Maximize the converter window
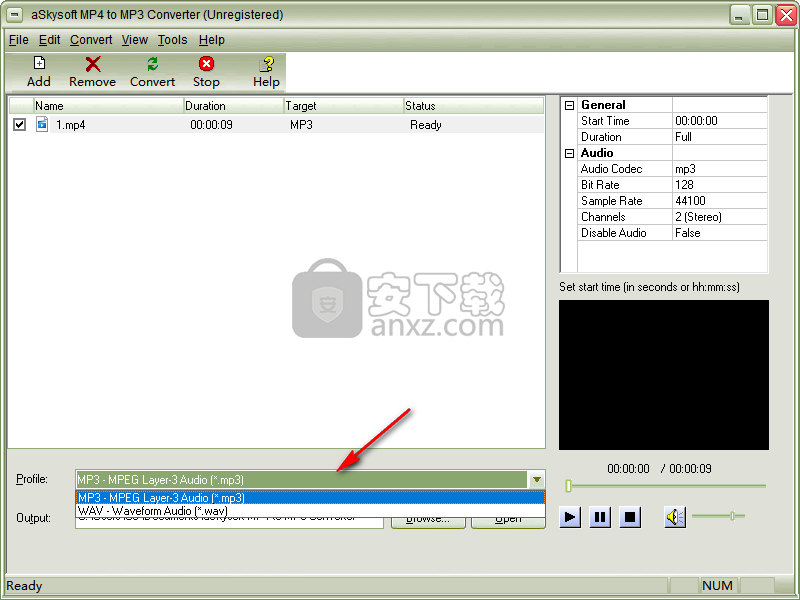This screenshot has height=600, width=800. click(762, 15)
